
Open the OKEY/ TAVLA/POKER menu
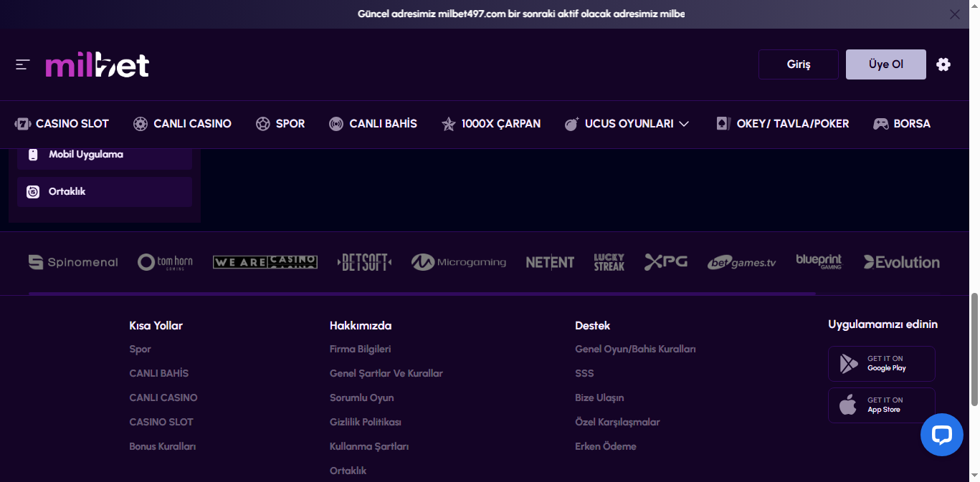pos(783,124)
